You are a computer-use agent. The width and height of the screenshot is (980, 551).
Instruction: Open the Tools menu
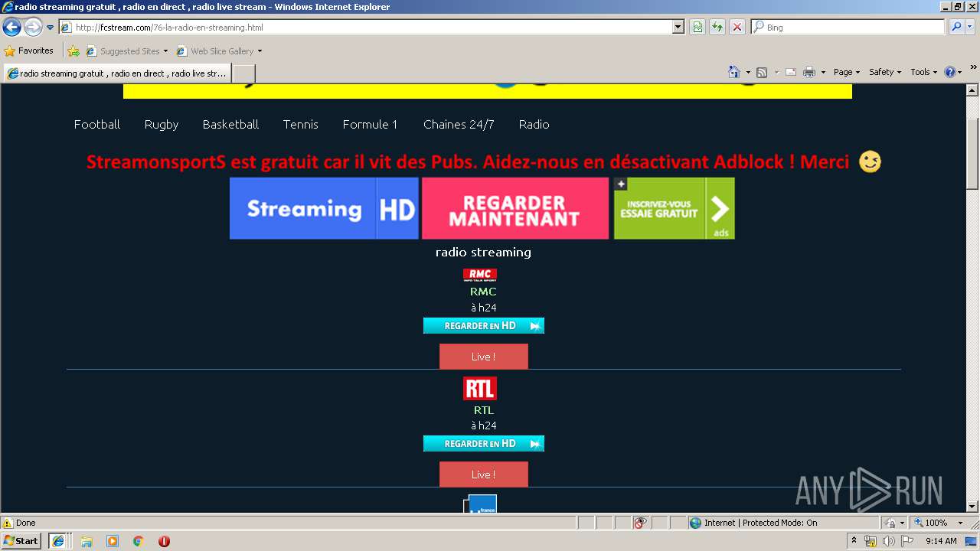click(923, 72)
